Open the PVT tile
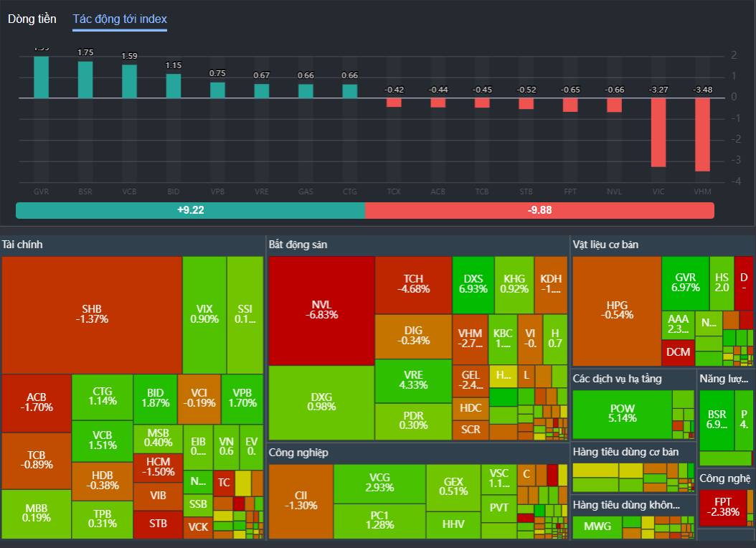Image resolution: width=756 pixels, height=548 pixels. 499,509
